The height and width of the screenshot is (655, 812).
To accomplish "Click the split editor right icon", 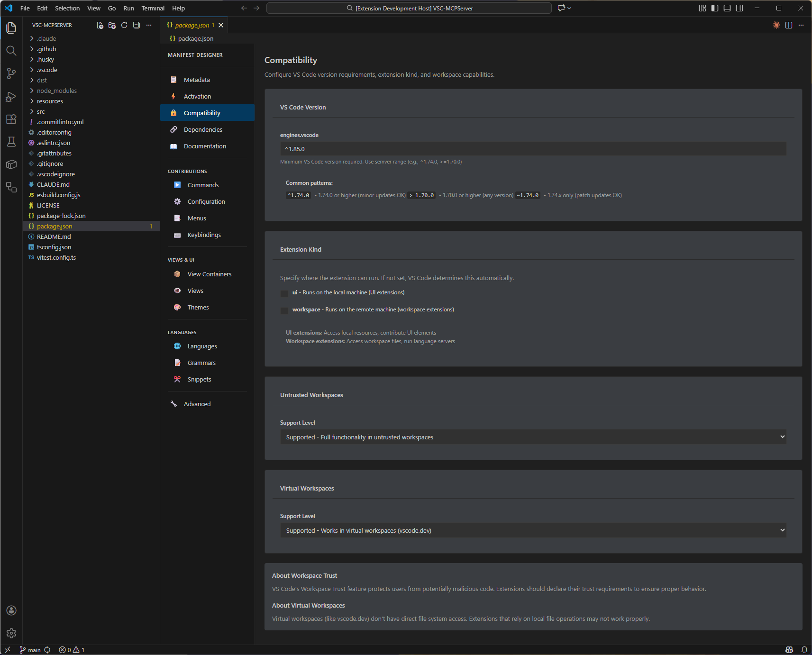I will click(789, 25).
